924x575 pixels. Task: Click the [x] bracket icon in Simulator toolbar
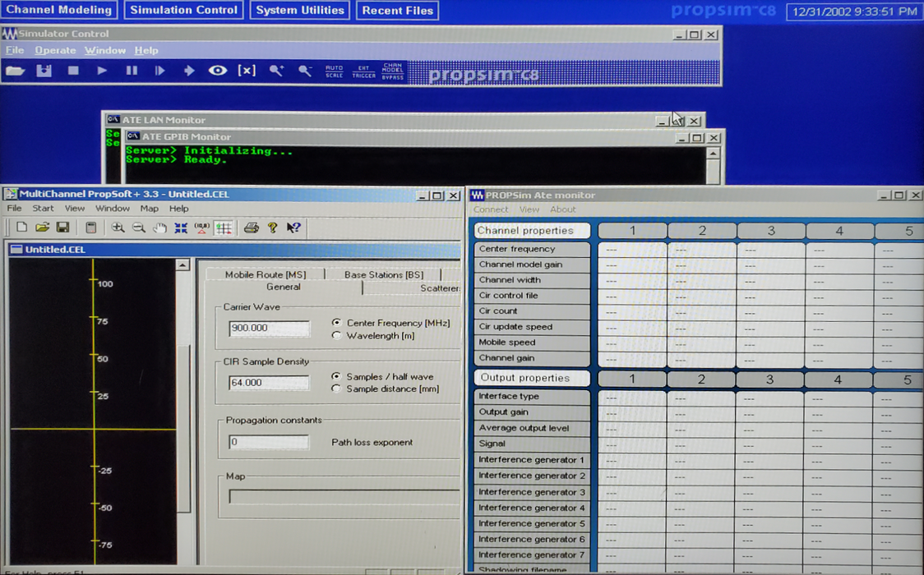click(247, 71)
